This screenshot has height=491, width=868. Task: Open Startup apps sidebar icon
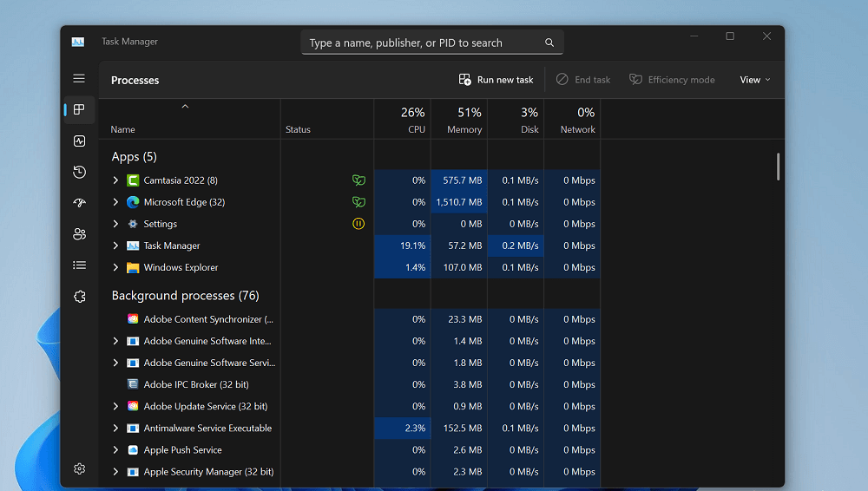79,203
